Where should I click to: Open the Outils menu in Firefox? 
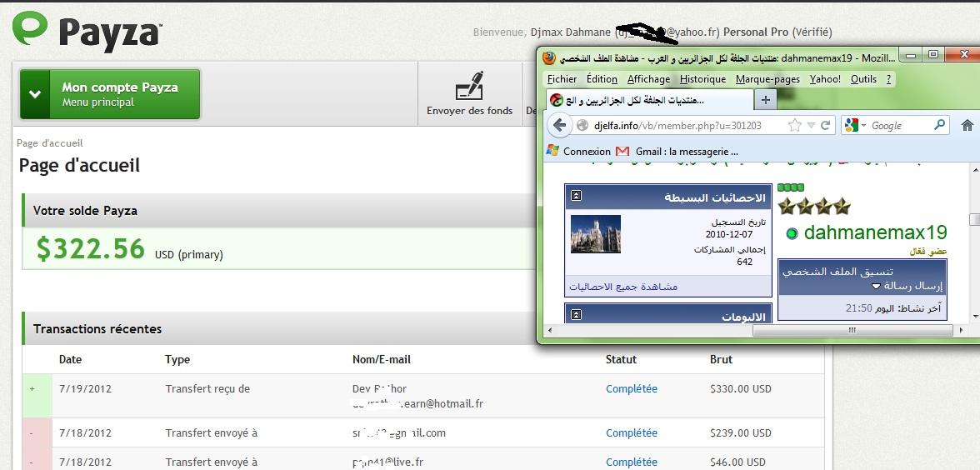click(863, 78)
